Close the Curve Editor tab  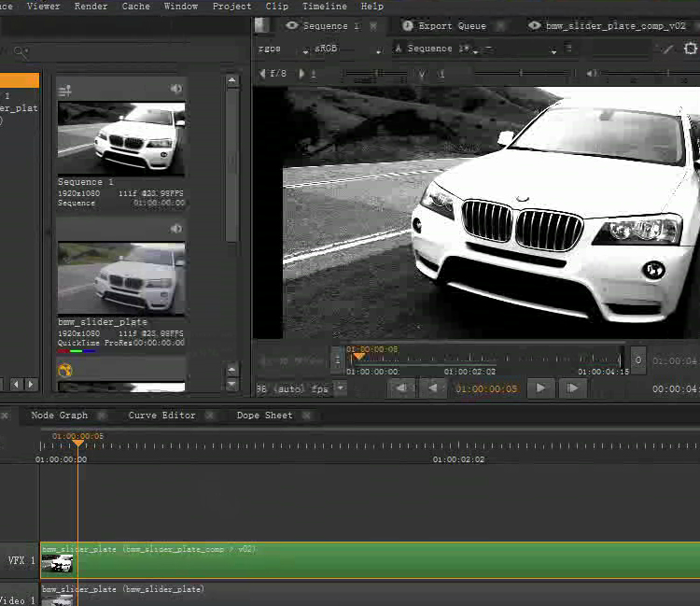coord(209,416)
